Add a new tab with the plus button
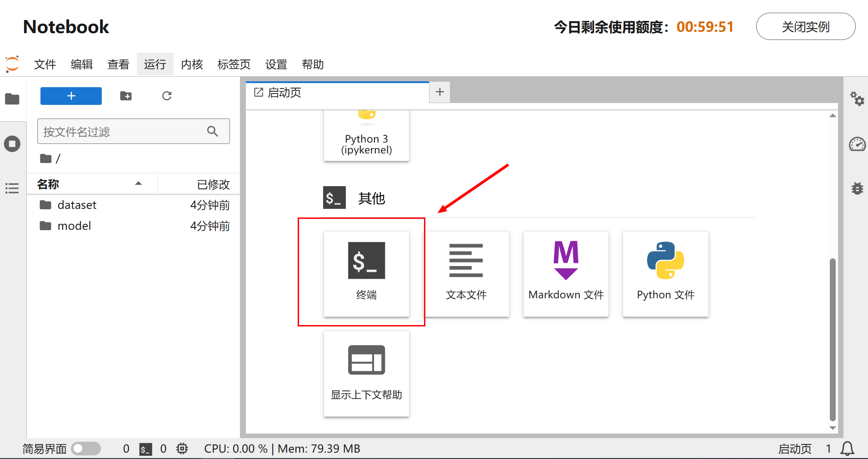 tap(439, 92)
